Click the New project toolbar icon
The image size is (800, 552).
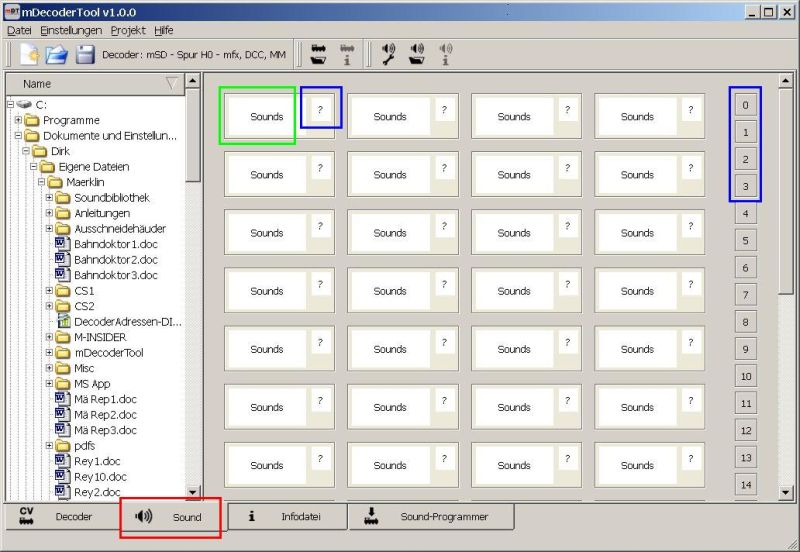pos(30,54)
